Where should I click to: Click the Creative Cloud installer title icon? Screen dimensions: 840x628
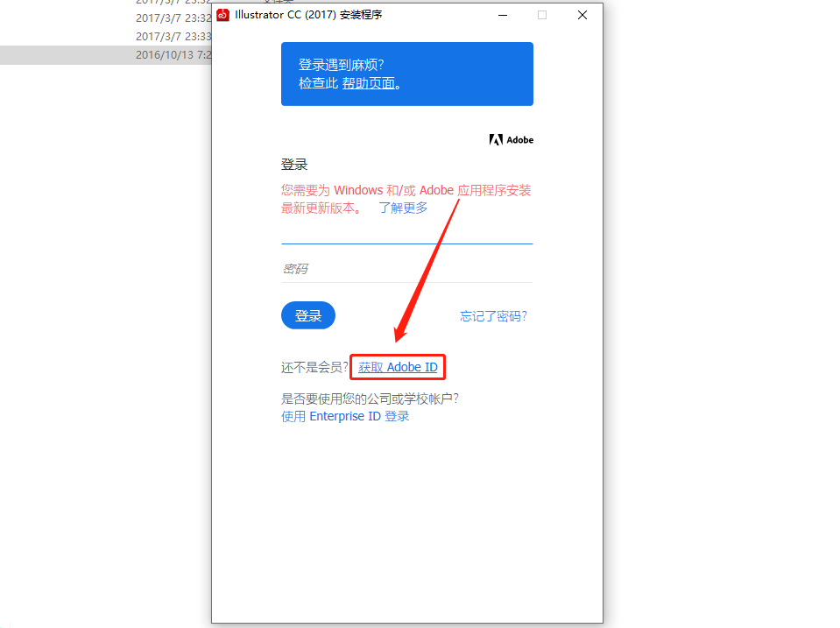pyautogui.click(x=222, y=15)
